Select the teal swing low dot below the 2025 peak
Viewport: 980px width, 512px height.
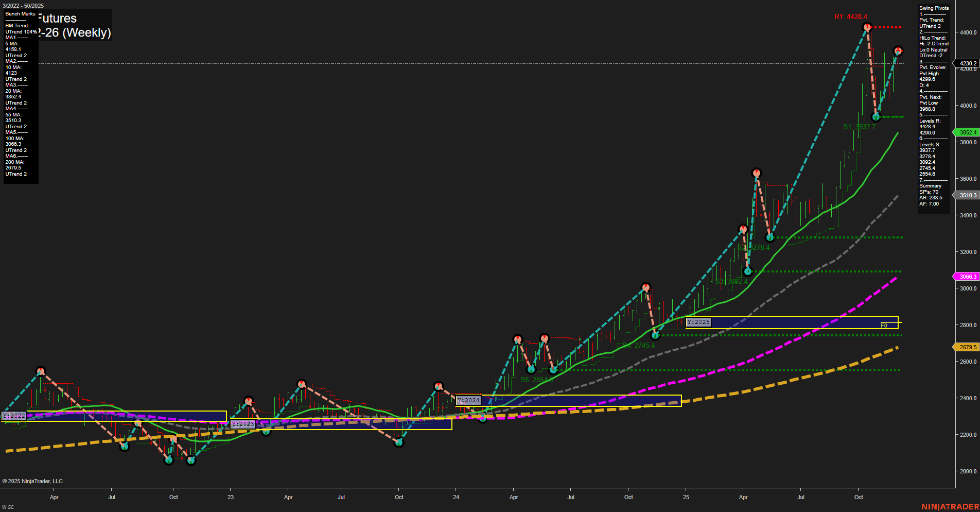click(877, 117)
